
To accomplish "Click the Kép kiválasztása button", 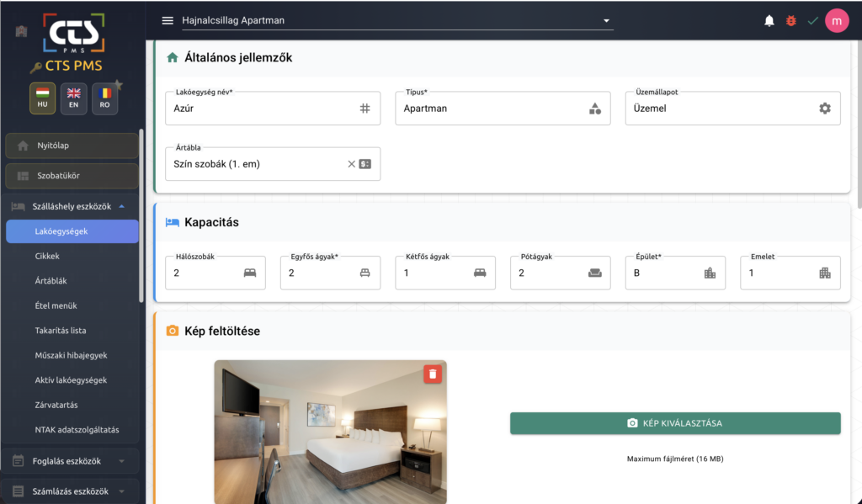I will click(674, 423).
